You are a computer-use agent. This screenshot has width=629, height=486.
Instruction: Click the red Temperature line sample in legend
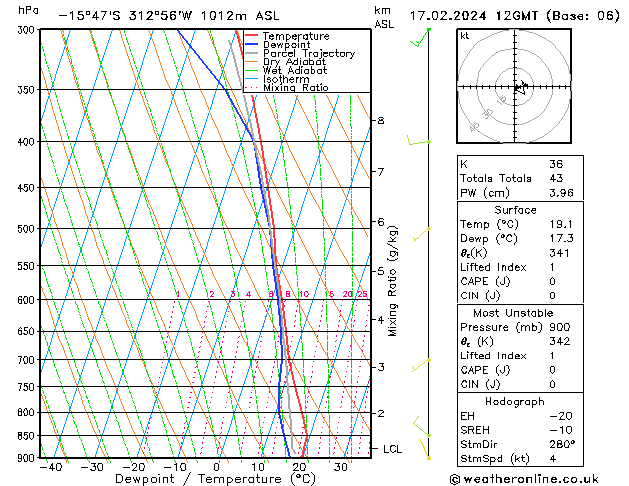point(251,35)
